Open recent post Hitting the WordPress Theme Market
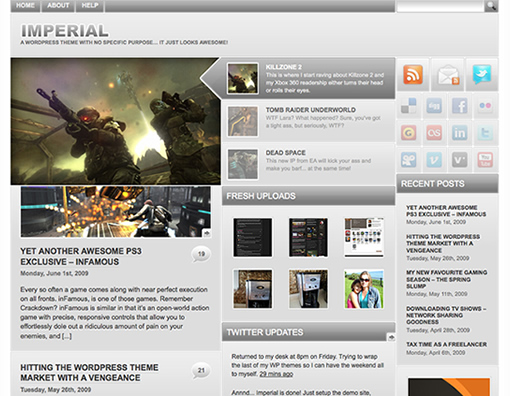This screenshot has width=510, height=396. point(443,243)
